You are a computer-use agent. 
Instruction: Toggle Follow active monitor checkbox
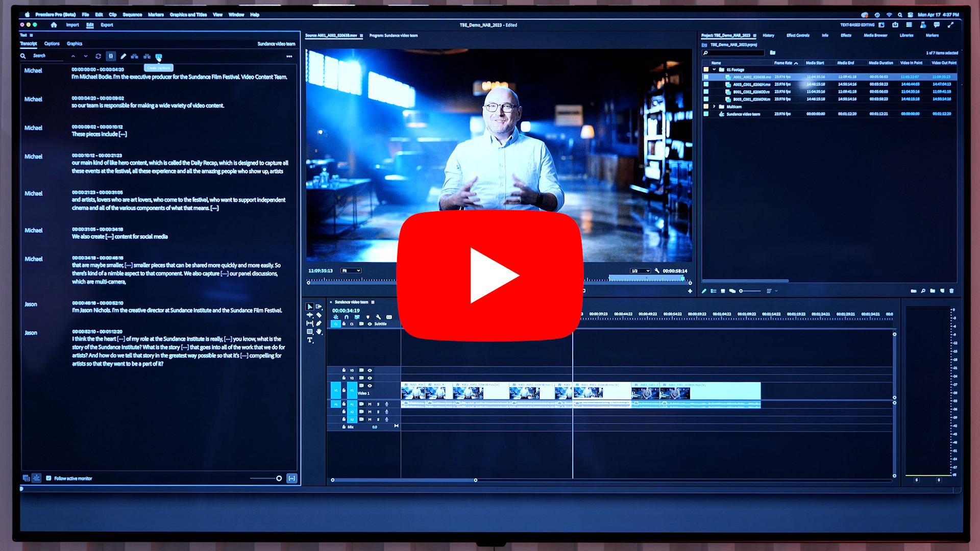click(x=48, y=478)
